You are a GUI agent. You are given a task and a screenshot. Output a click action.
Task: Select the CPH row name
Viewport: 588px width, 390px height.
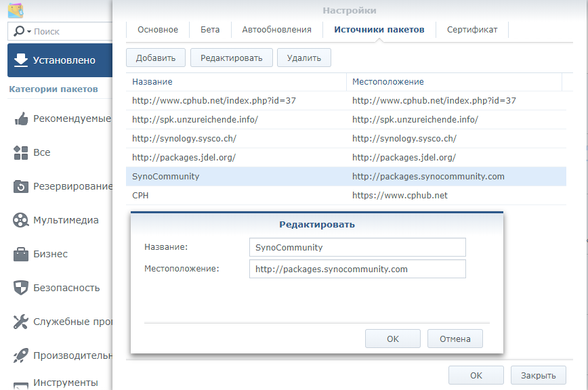140,195
